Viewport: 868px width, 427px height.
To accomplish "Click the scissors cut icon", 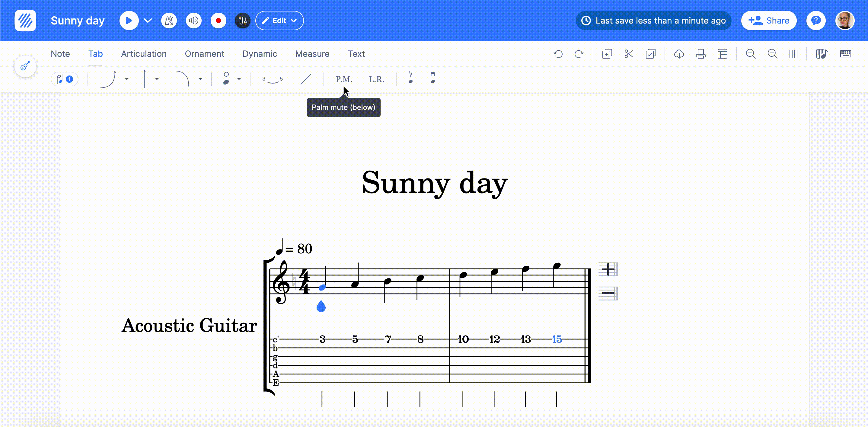I will point(629,54).
